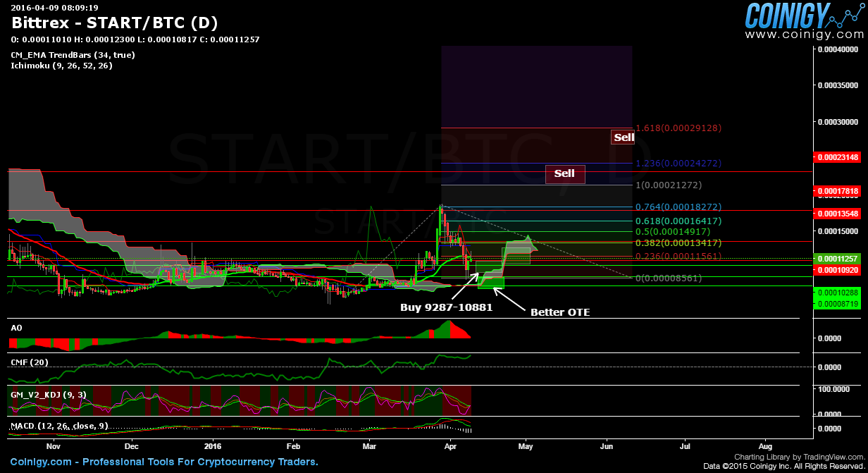The height and width of the screenshot is (473, 868).
Task: Click the red price tag 0.00023148
Action: 837,157
